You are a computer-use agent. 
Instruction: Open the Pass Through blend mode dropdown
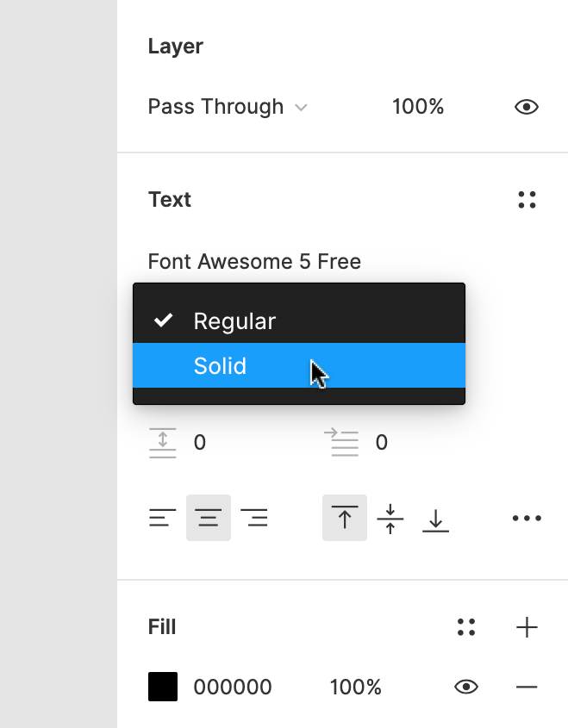226,106
